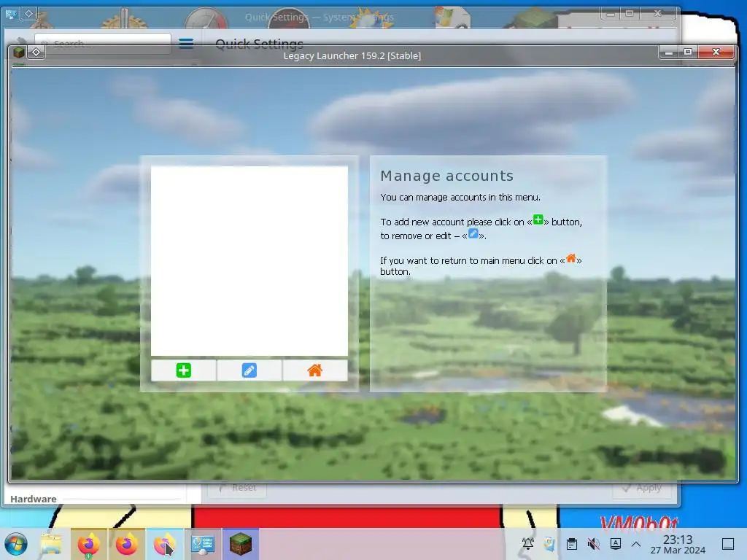Open notifications bell in system tray
Image resolution: width=747 pixels, height=560 pixels.
coord(528,544)
